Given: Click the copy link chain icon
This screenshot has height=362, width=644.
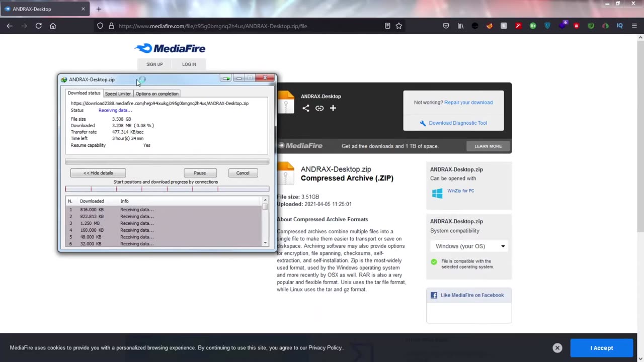Looking at the screenshot, I should tap(319, 108).
